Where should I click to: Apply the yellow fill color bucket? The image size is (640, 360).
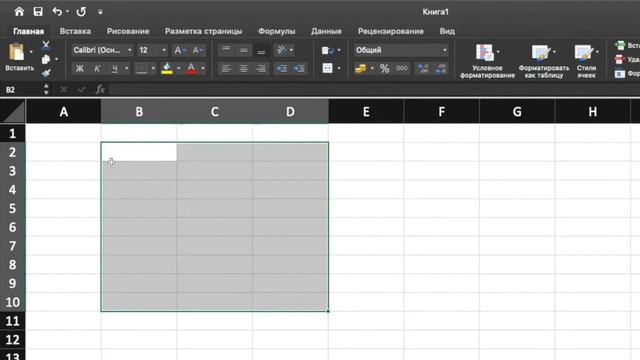point(167,68)
